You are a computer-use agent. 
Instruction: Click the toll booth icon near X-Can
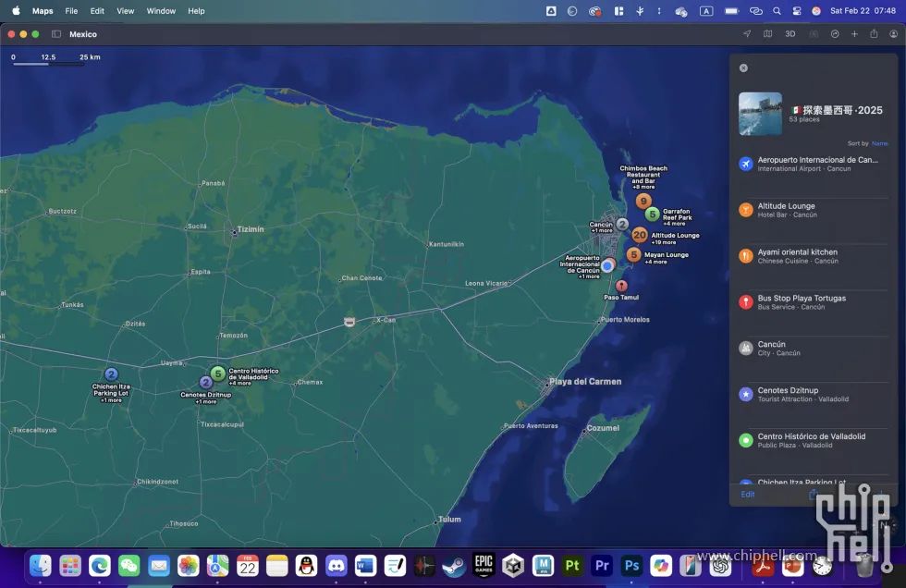(349, 322)
